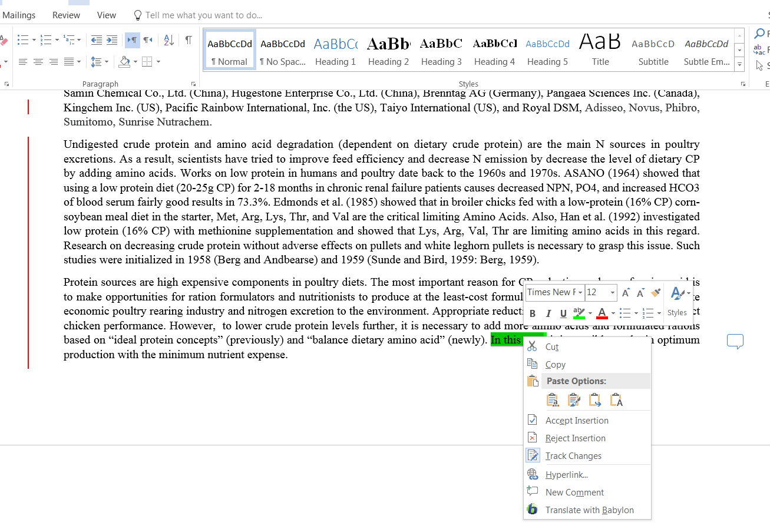Choose the Merge Formatting paste icon
The height and width of the screenshot is (532, 770).
click(x=595, y=401)
